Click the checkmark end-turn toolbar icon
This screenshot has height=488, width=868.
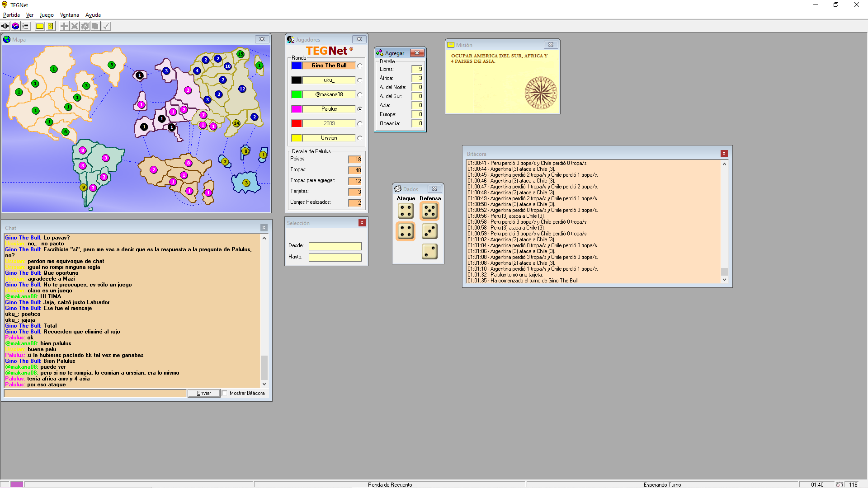106,26
